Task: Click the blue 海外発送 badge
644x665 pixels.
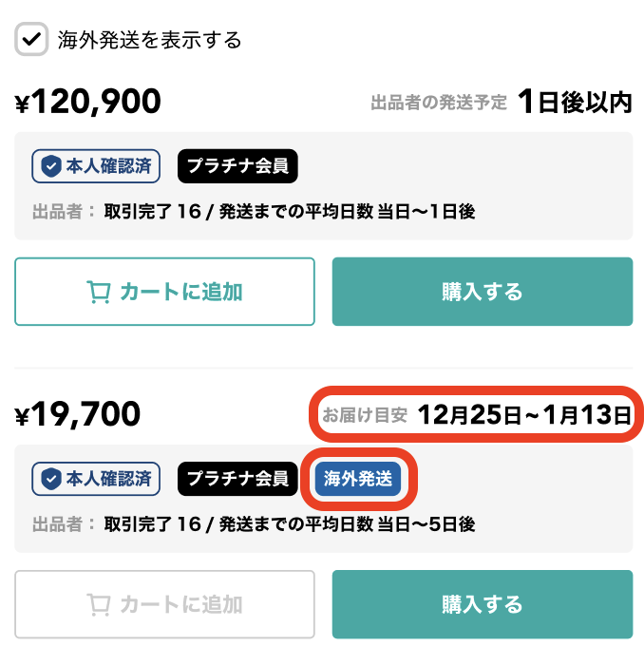Action: (x=358, y=479)
